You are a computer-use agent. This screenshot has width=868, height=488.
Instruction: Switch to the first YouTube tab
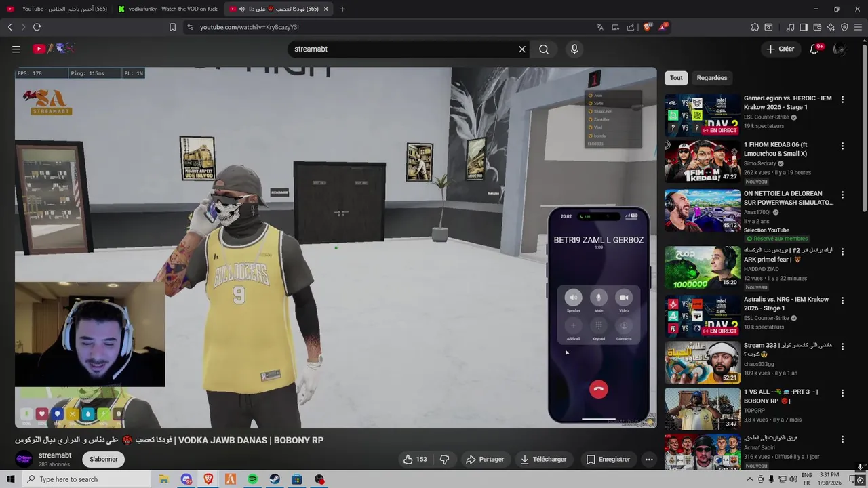(58, 9)
